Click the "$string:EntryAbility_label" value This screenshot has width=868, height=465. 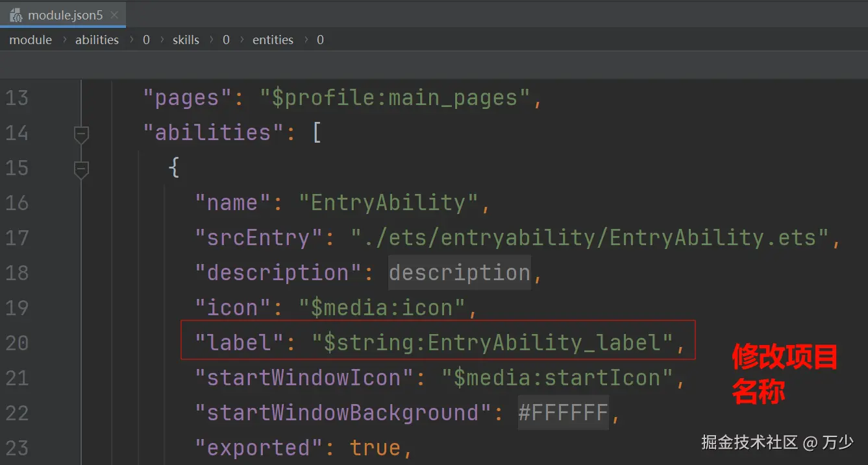(492, 342)
